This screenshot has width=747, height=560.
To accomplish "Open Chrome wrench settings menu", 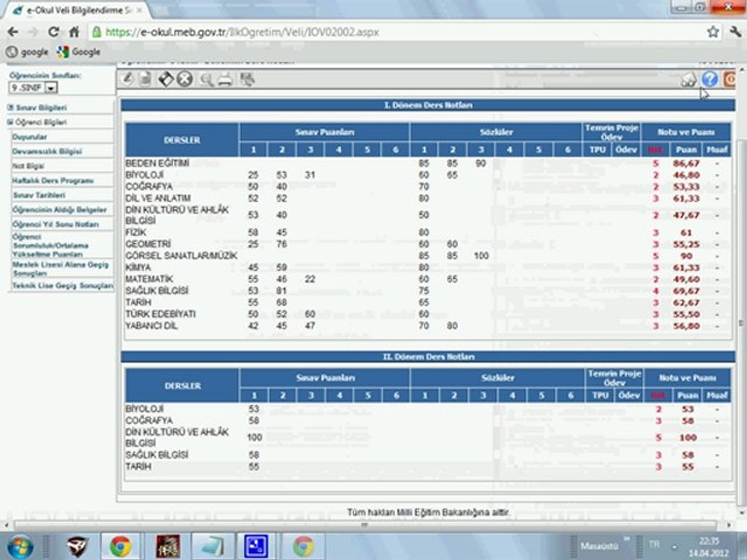I will (735, 32).
